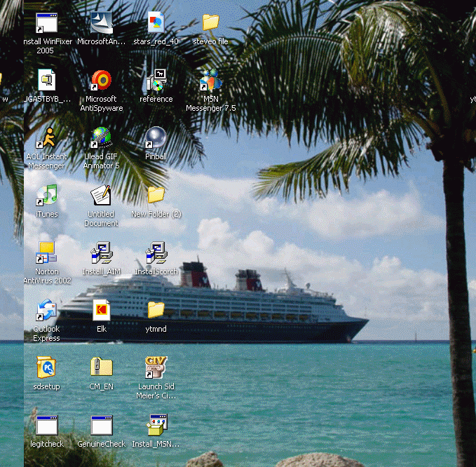476x467 pixels.
Task: Select the JGASTBYB_... file icon
Action: (x=46, y=80)
